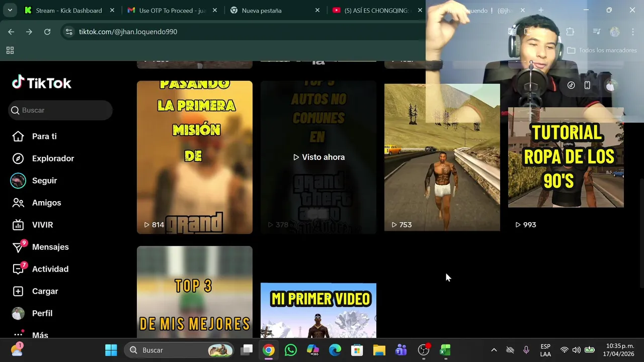The image size is (644, 362).
Task: Click the 993 view count
Action: pos(525,225)
